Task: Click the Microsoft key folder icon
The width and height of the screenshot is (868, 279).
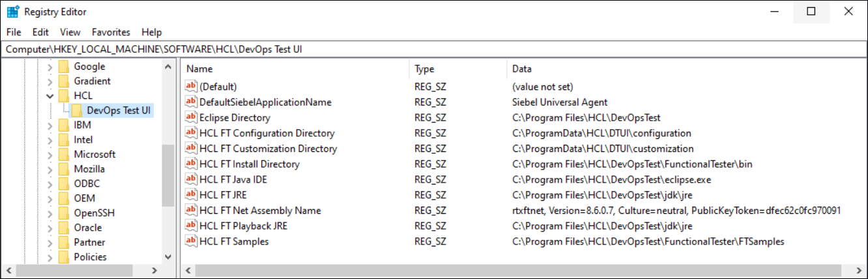Action: (x=63, y=154)
